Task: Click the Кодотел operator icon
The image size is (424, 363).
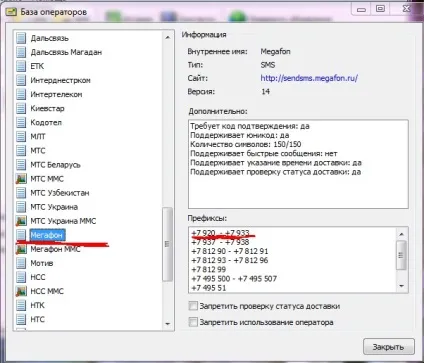Action: [x=21, y=122]
